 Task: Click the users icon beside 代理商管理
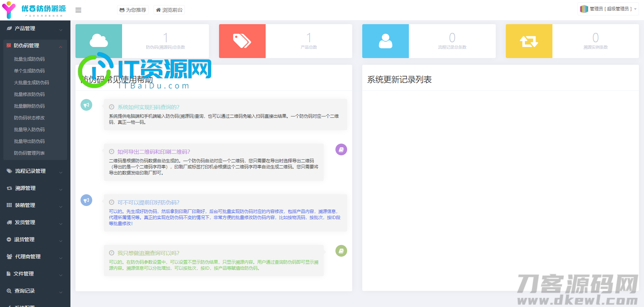(9, 257)
